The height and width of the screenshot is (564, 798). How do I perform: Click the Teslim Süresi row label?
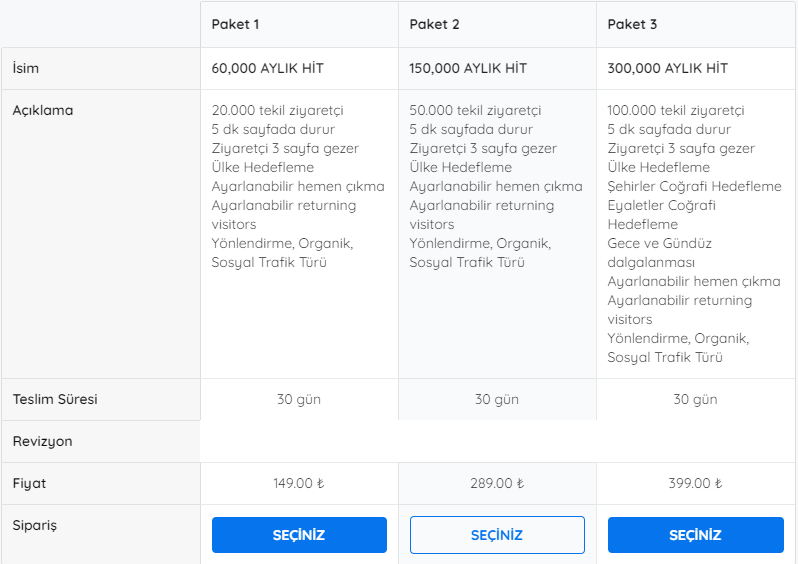55,399
